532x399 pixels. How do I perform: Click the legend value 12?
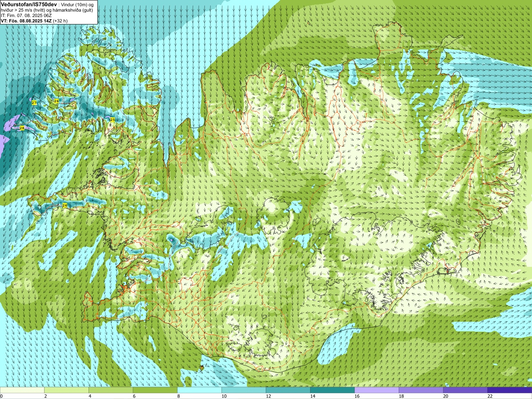coord(268,396)
